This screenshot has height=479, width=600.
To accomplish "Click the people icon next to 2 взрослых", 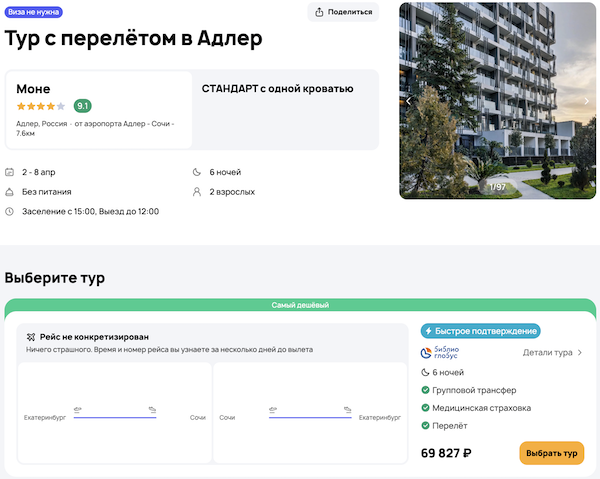I will tap(197, 191).
